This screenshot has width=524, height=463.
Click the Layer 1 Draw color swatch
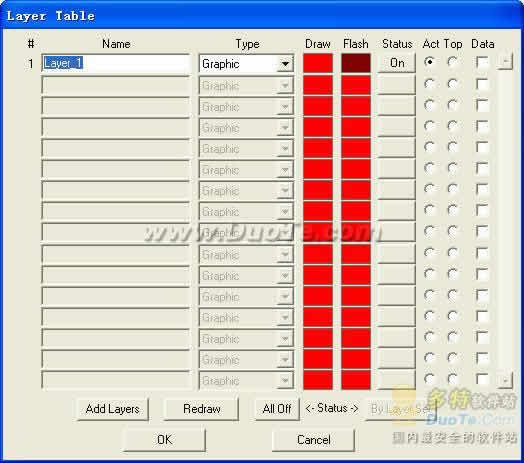click(x=318, y=63)
